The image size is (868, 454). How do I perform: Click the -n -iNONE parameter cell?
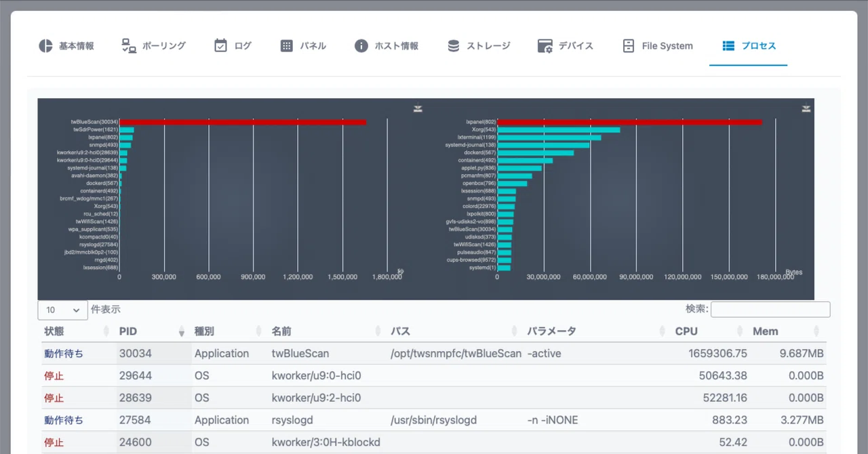(x=553, y=420)
